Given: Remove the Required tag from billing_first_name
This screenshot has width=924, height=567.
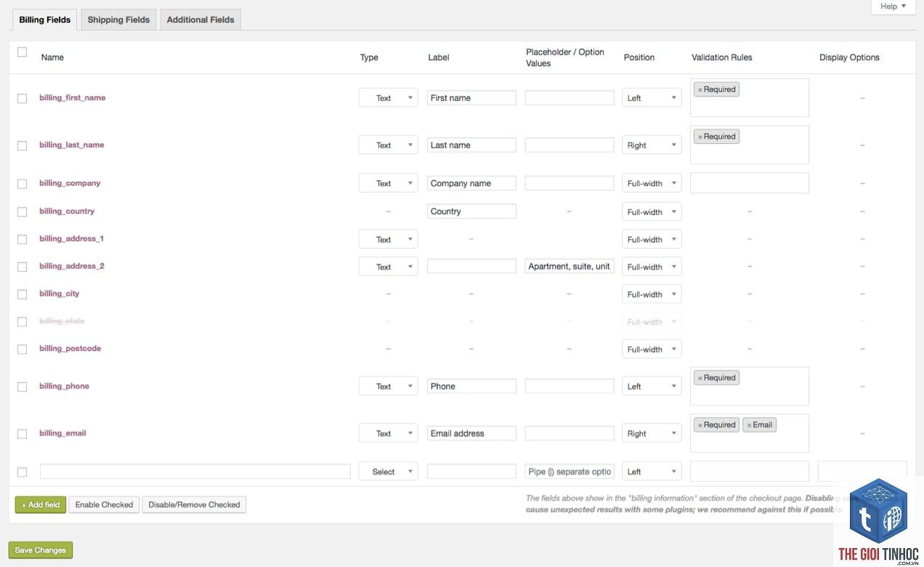Looking at the screenshot, I should (700, 90).
